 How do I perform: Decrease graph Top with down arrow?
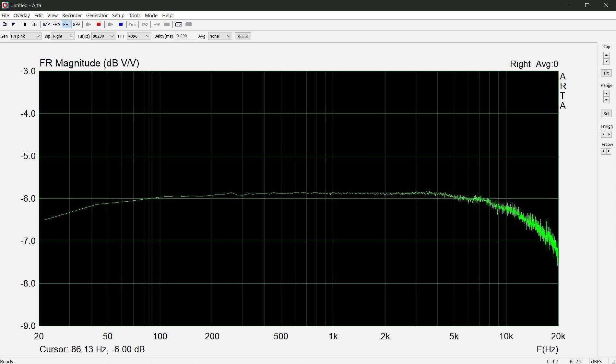(606, 62)
